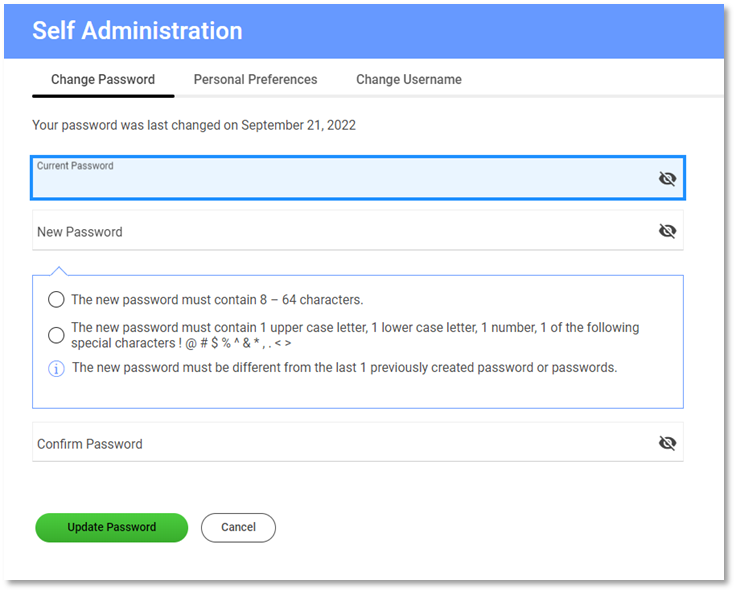Click the small Current Password field label
Screen dimensions: 737x593
pyautogui.click(x=75, y=166)
